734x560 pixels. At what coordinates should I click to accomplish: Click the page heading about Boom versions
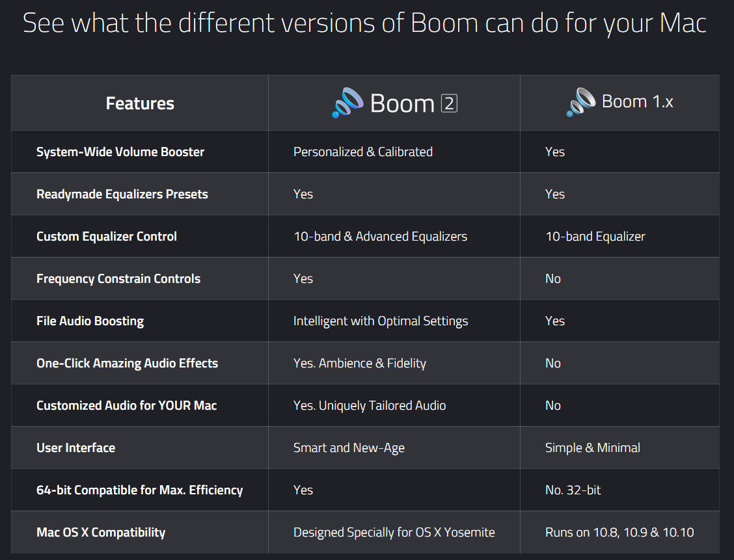(364, 23)
